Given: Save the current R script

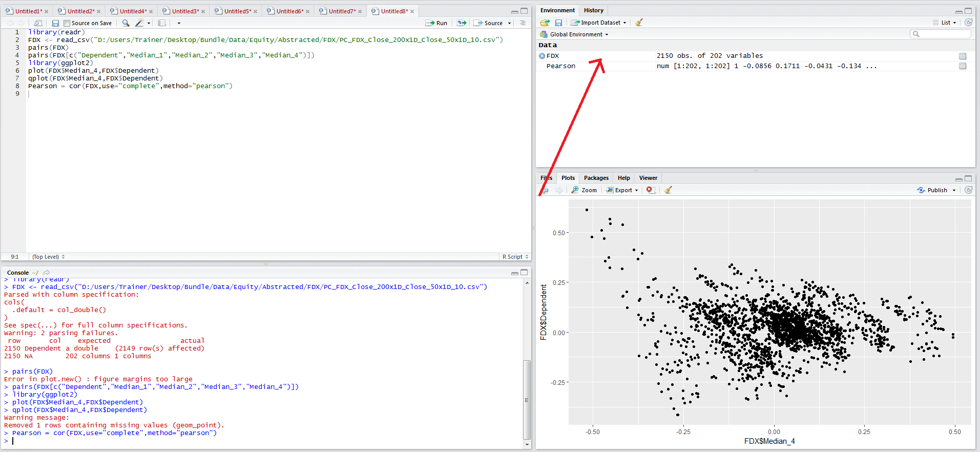Looking at the screenshot, I should pyautogui.click(x=55, y=23).
